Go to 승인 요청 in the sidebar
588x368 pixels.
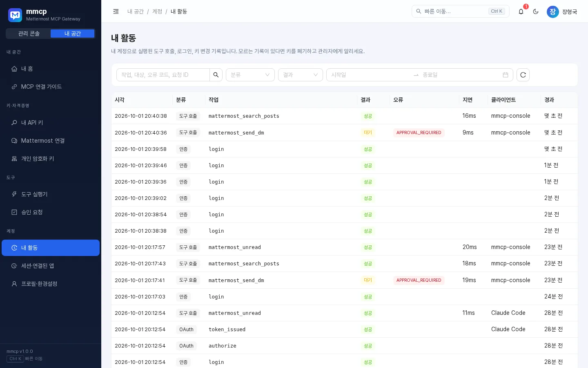[x=51, y=212]
